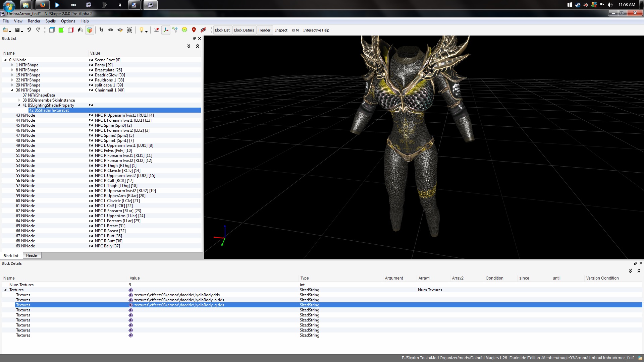This screenshot has width=644, height=362.
Task: Collapse all rows in Block List panel
Action: tap(198, 46)
